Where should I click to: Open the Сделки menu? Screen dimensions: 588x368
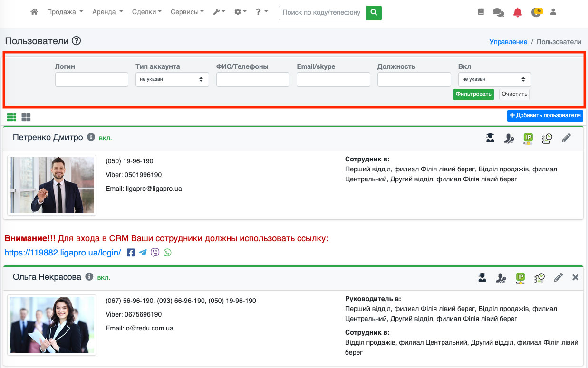147,12
